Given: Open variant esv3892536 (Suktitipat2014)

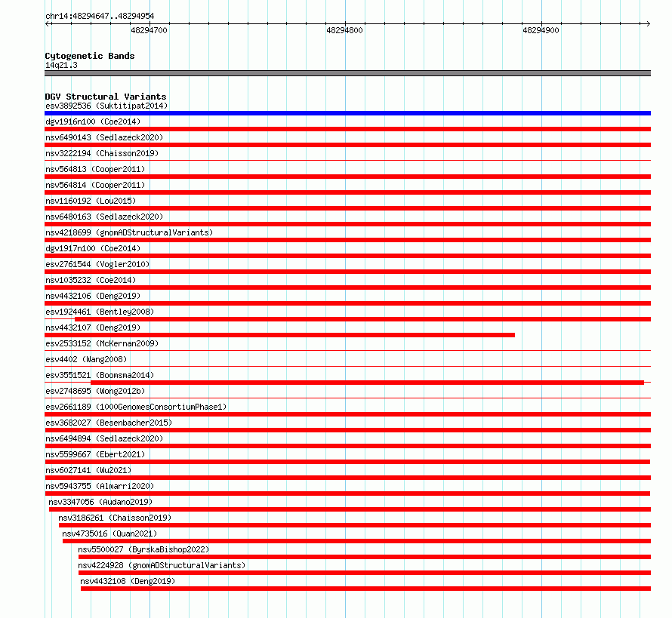Looking at the screenshot, I should pyautogui.click(x=106, y=106).
